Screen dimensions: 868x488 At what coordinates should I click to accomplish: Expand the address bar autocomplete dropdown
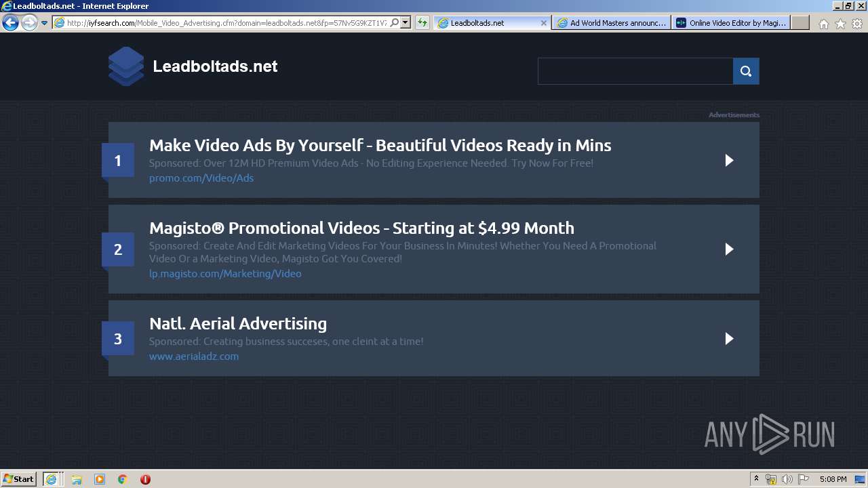tap(406, 22)
